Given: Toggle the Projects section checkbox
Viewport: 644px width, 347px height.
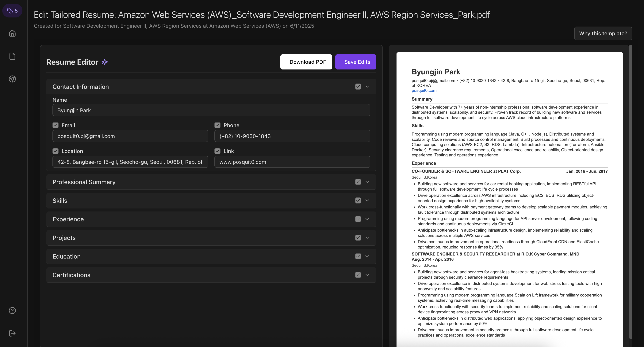Looking at the screenshot, I should click(x=358, y=238).
